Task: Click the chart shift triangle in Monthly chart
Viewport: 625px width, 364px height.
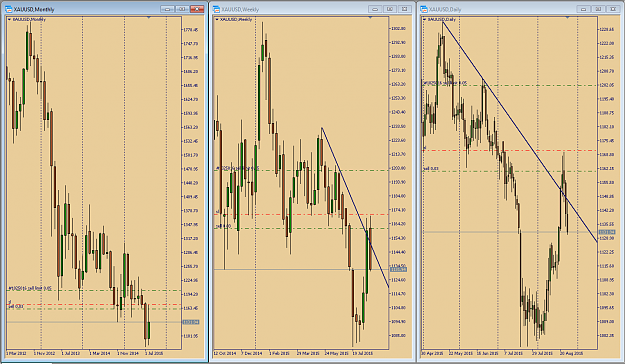Action: tap(149, 18)
